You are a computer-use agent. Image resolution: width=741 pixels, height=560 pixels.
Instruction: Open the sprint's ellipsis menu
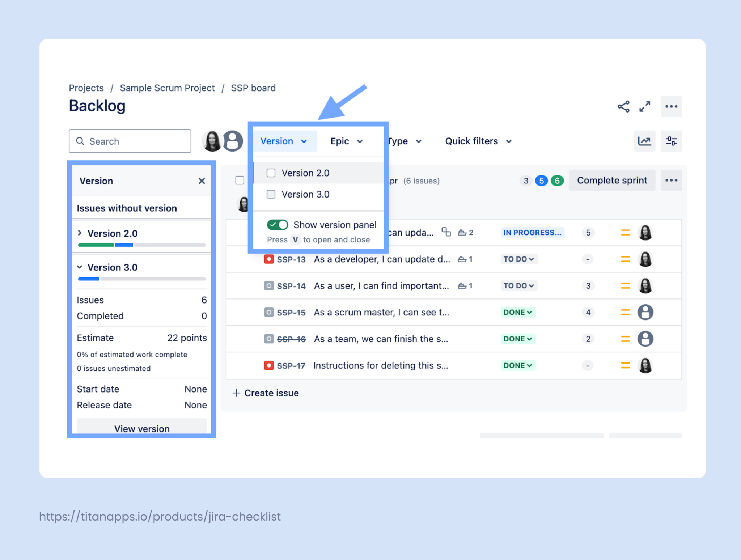coord(672,180)
